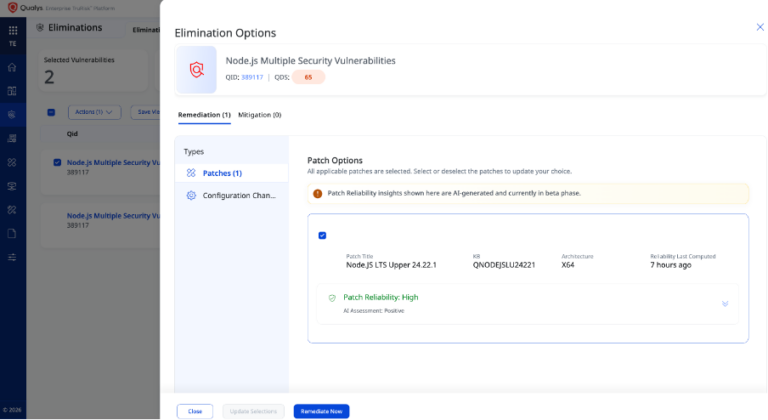Go to Home in the sidebar
This screenshot has width=768, height=420.
[12, 67]
